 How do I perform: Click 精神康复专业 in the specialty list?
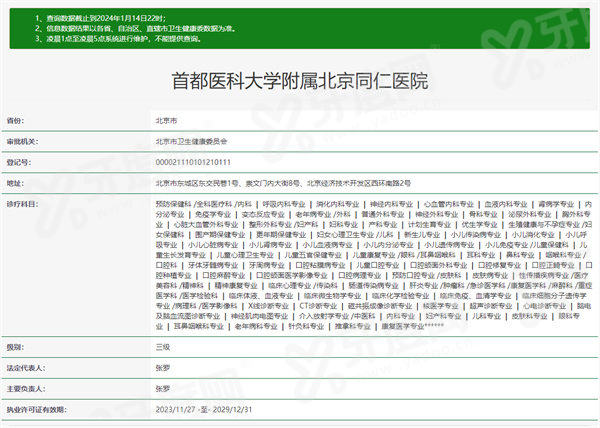[236, 286]
